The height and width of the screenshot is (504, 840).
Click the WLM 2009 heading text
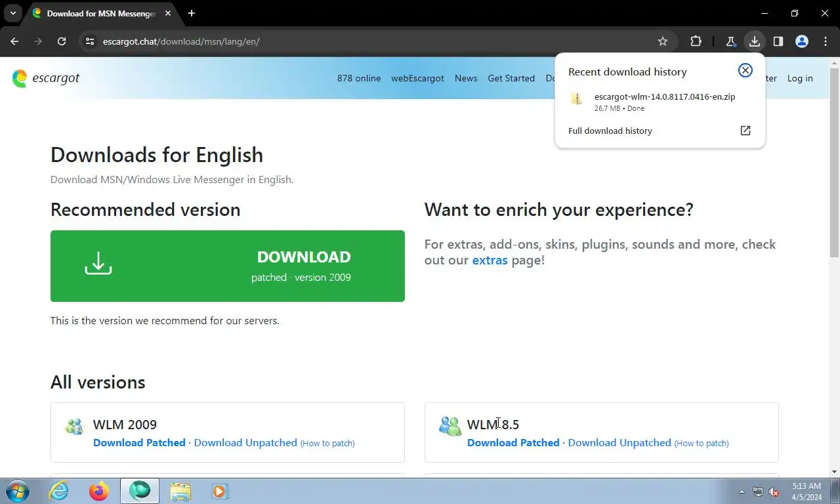click(x=125, y=425)
